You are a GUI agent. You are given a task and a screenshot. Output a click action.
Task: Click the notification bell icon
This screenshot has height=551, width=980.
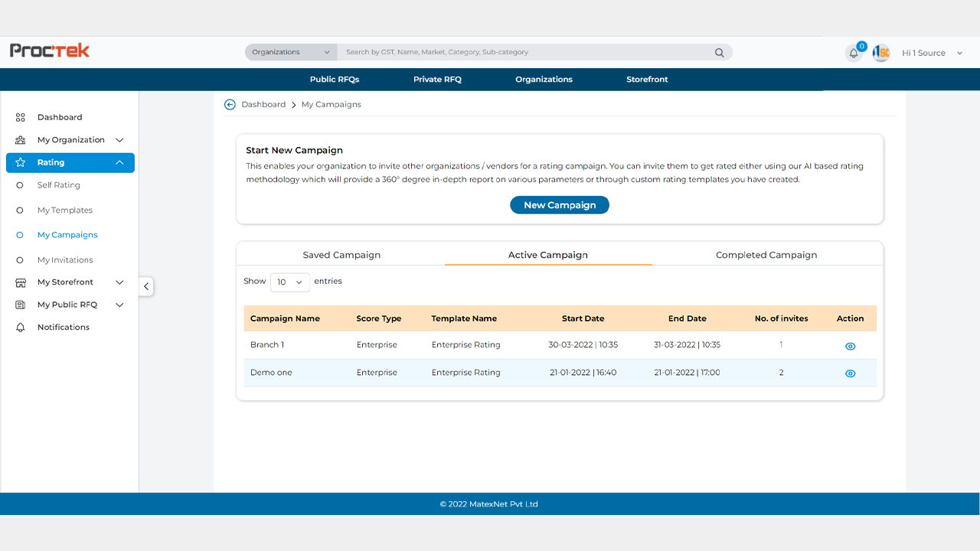[x=854, y=54]
